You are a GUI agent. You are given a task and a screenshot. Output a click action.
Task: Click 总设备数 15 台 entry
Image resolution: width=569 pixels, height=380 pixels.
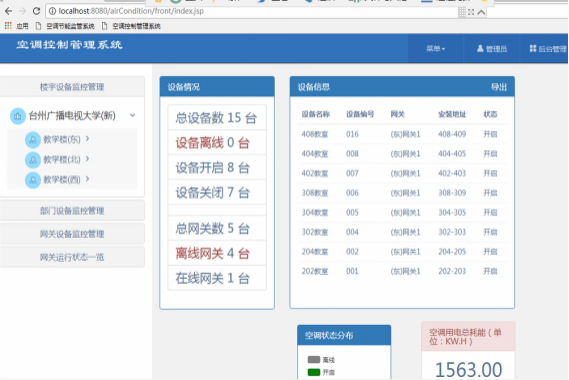tap(217, 118)
